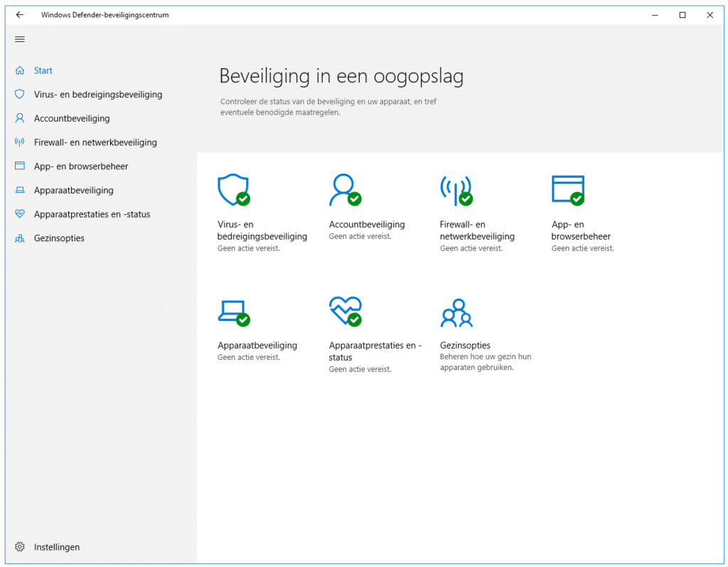Viewport: 728px width, 567px height.
Task: Click 'Beheren hoe uw gezin hun apparaten gebruiken' text
Action: (x=486, y=362)
